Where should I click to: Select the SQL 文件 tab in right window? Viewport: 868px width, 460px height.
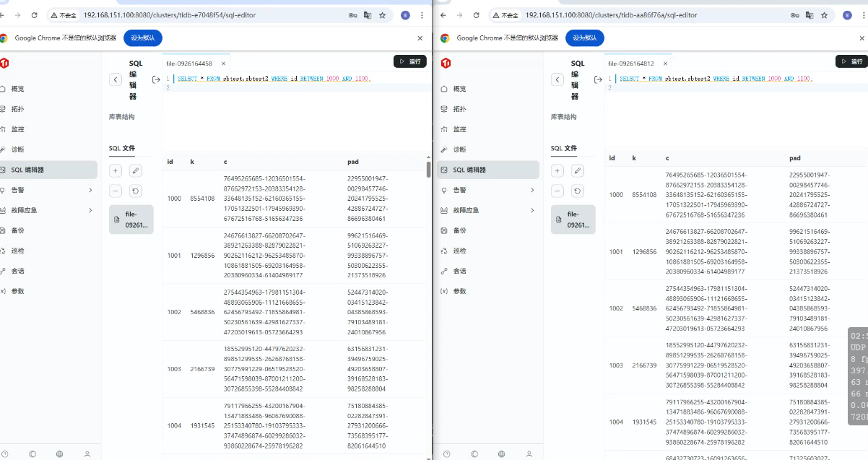tap(564, 148)
